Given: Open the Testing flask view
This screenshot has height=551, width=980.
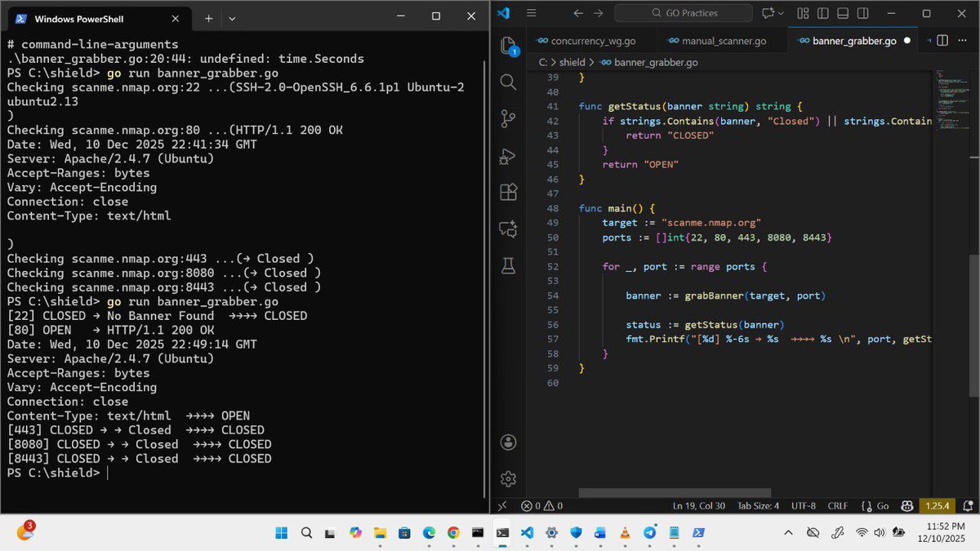Looking at the screenshot, I should coord(507,266).
